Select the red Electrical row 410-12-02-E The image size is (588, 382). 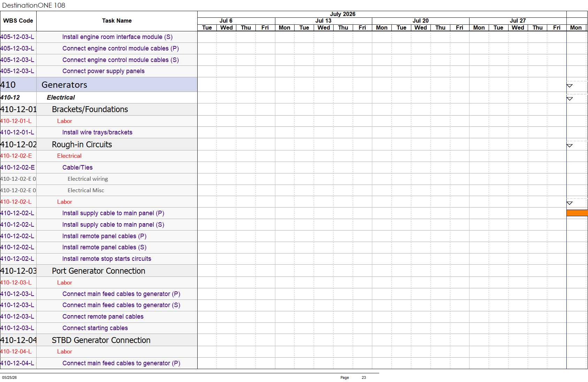99,156
